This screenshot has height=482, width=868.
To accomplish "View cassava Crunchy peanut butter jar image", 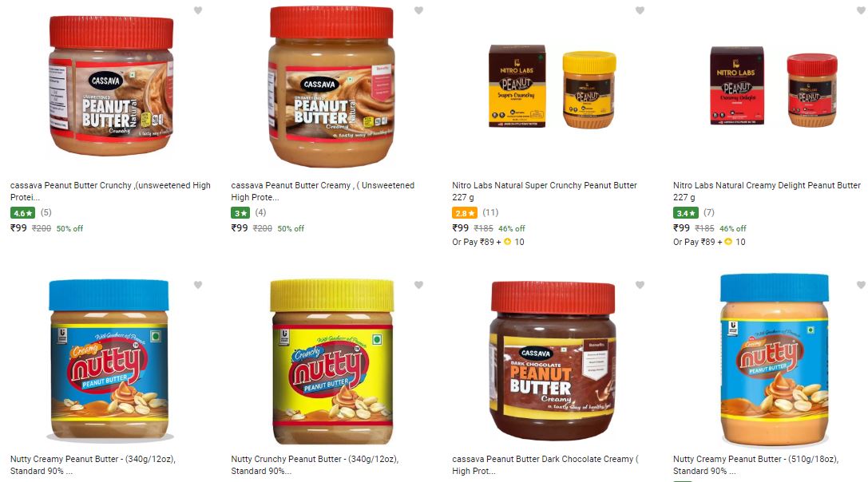I will coord(111,85).
